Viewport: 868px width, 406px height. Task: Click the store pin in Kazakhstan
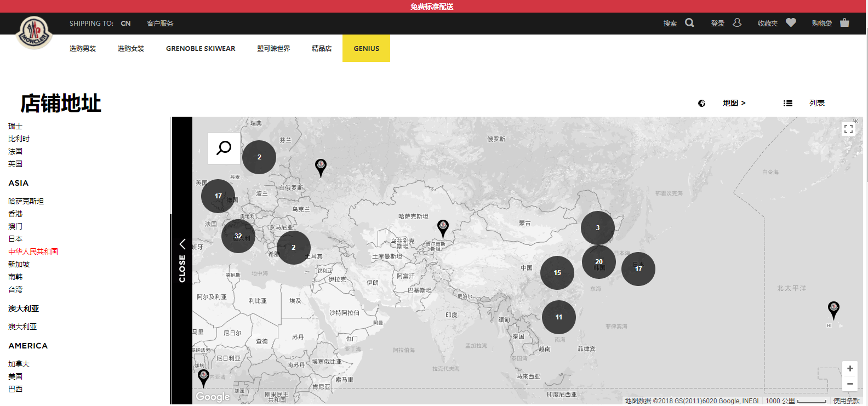[443, 227]
